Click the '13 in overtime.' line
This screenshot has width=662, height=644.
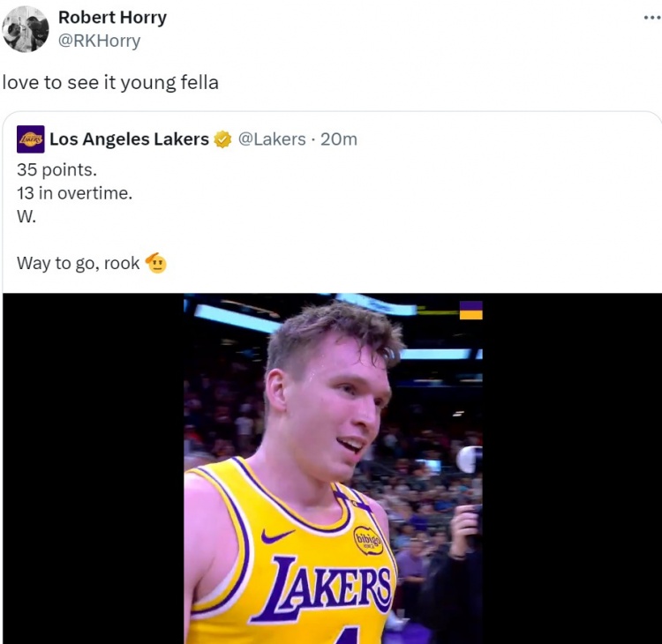pyautogui.click(x=74, y=193)
